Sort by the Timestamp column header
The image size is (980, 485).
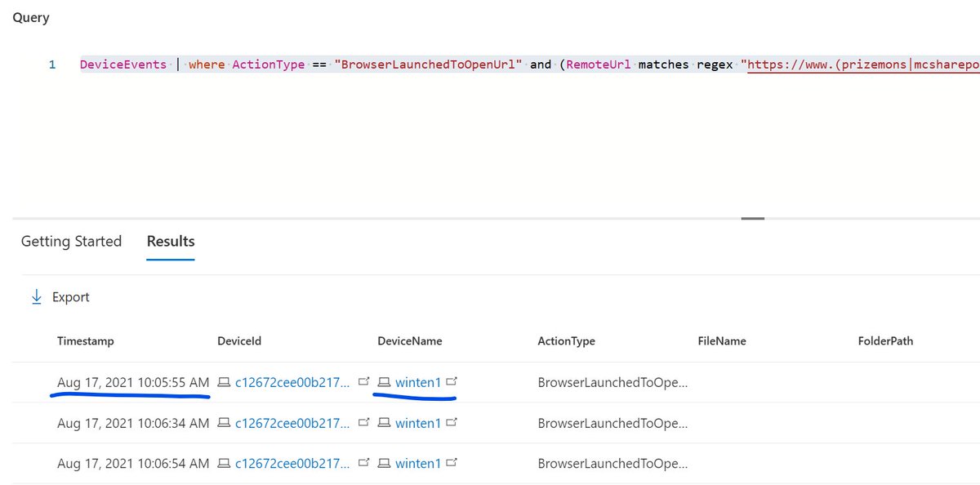tap(86, 341)
